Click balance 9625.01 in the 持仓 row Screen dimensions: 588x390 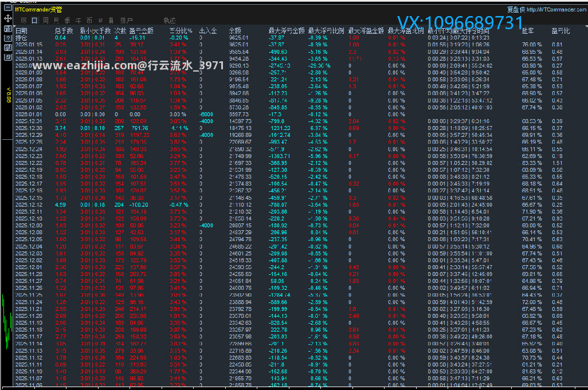click(x=238, y=38)
